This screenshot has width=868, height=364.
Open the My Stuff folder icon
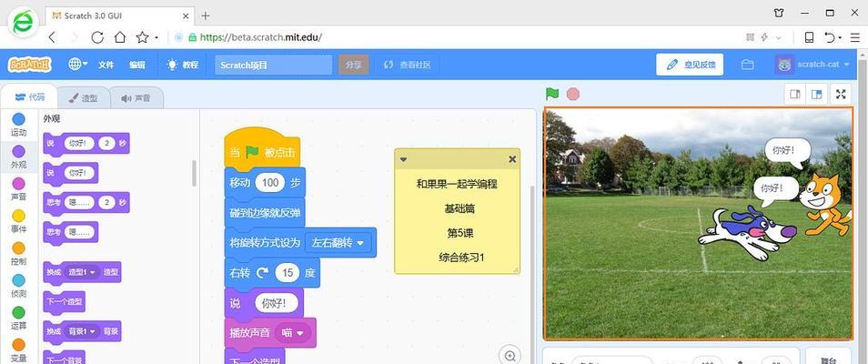747,65
